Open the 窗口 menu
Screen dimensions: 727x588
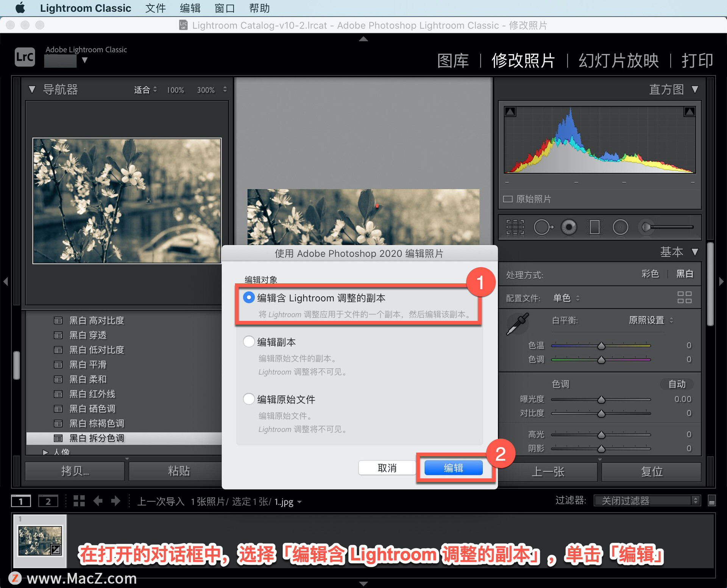point(225,8)
